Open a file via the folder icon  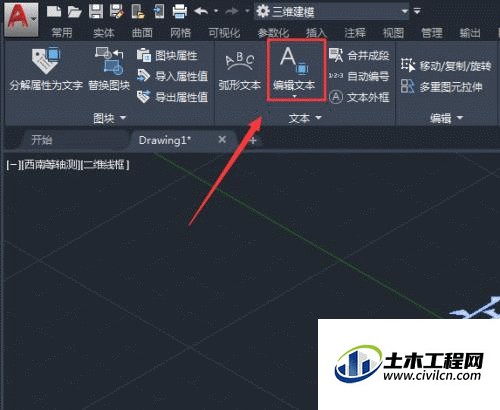coord(74,12)
